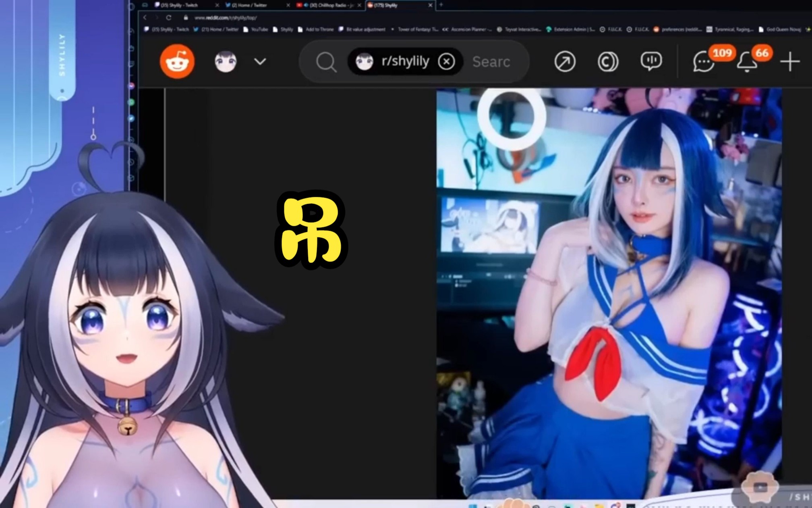Open the Shylily bookmark
The width and height of the screenshot is (812, 508).
(283, 29)
